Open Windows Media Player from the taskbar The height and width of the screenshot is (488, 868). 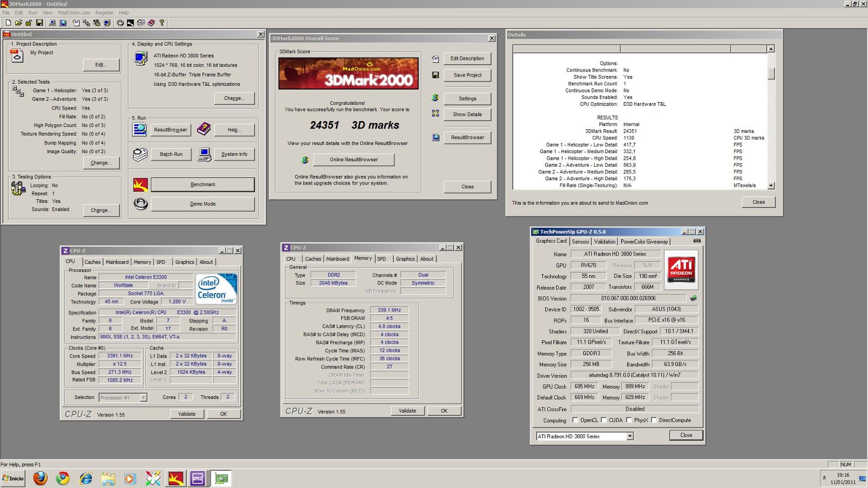click(130, 478)
